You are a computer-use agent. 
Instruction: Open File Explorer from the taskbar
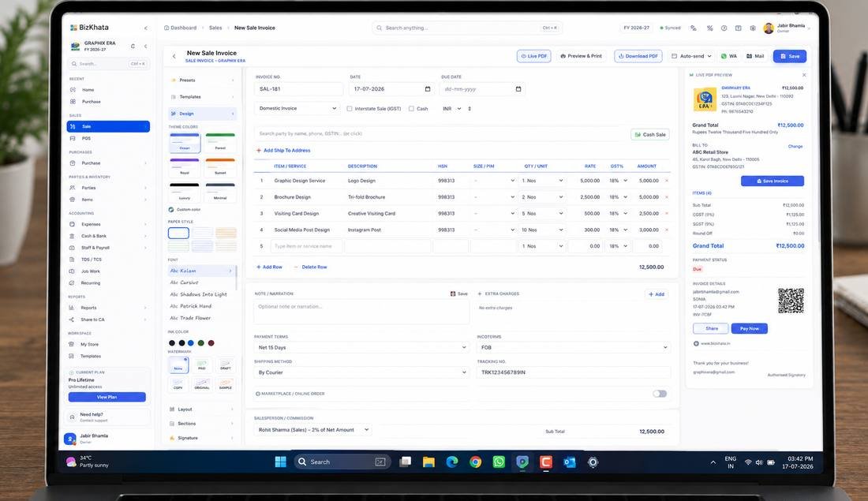(428, 462)
